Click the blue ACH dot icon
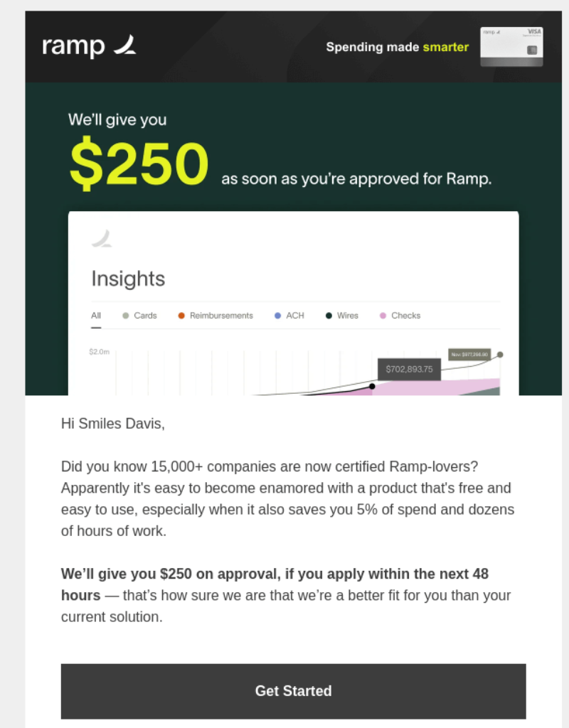The height and width of the screenshot is (728, 569). pyautogui.click(x=278, y=316)
